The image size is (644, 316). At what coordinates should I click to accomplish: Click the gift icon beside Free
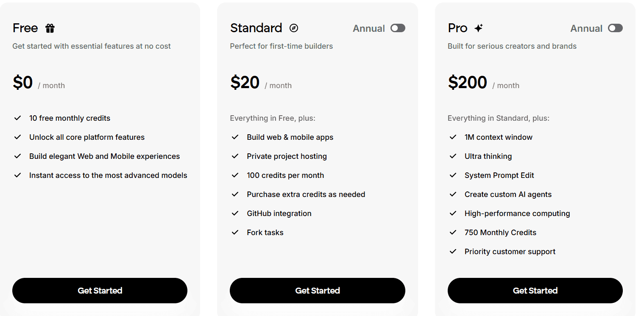[x=50, y=28]
